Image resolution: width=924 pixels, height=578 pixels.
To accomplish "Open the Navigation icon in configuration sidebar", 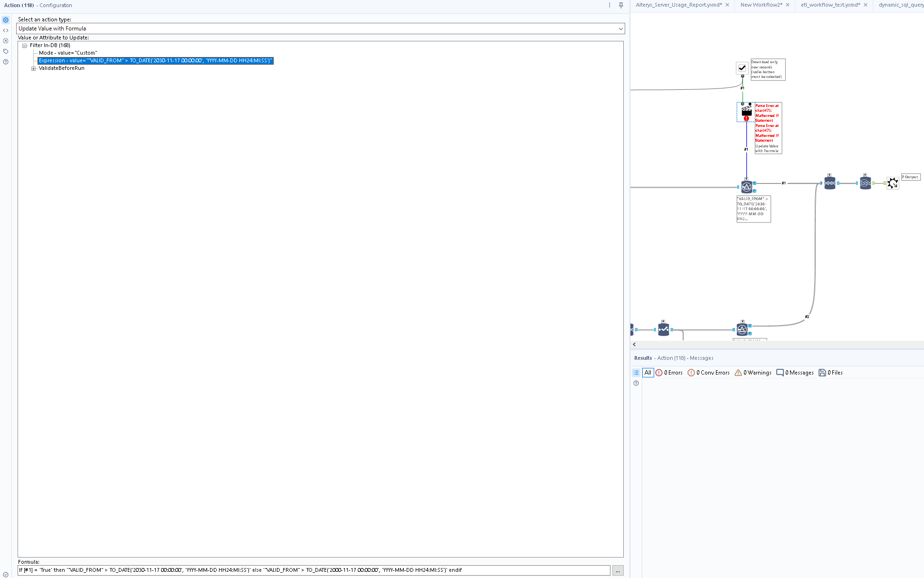I will tap(6, 41).
